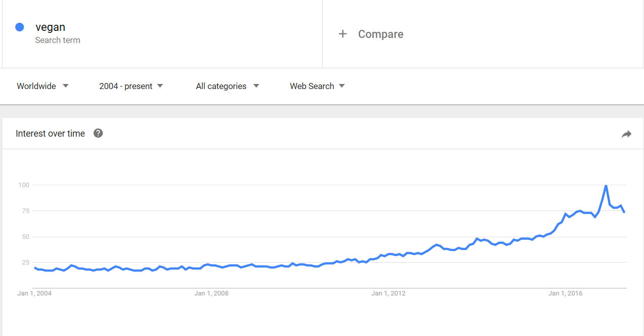Expand the All categories dropdown
Screen dimensions: 644x336
coord(227,86)
